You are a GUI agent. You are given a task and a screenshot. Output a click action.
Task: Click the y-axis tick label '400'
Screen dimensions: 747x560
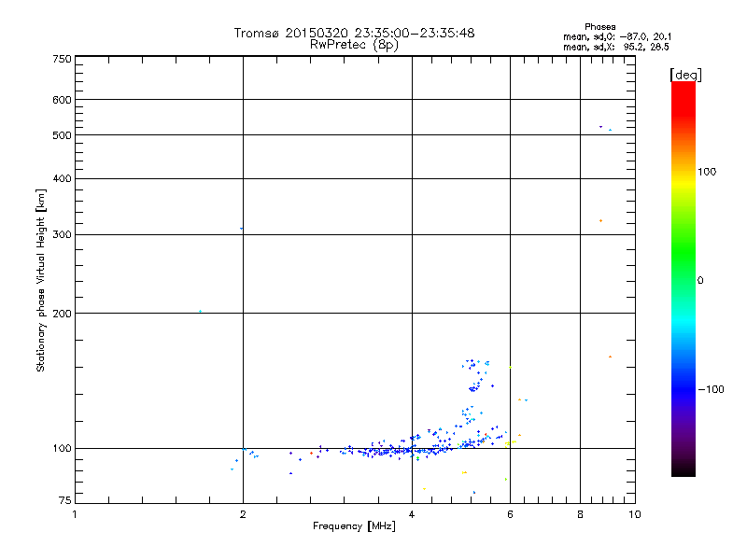click(62, 178)
